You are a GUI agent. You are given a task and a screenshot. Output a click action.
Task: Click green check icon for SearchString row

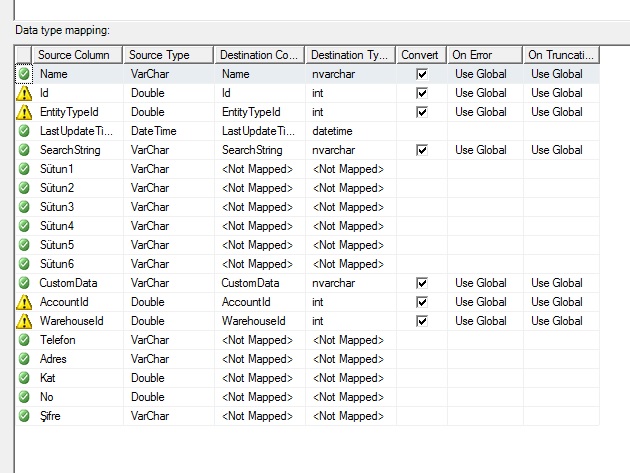(x=24, y=150)
